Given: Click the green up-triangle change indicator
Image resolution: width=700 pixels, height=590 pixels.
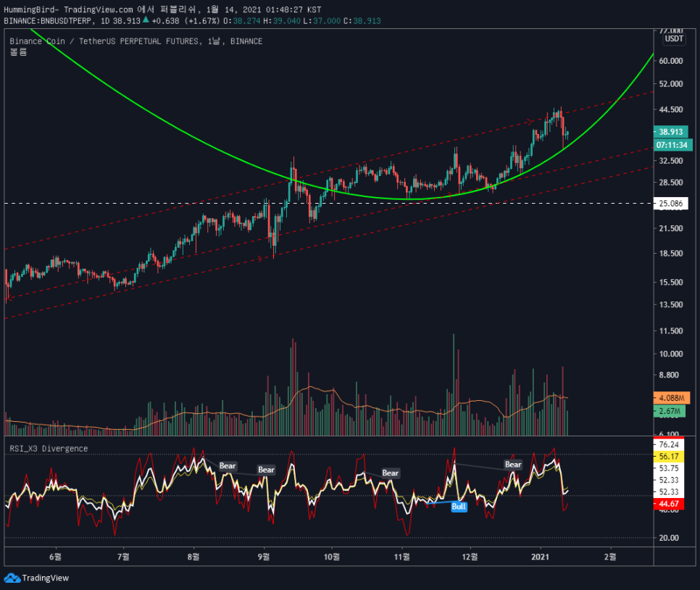Looking at the screenshot, I should click(x=146, y=19).
